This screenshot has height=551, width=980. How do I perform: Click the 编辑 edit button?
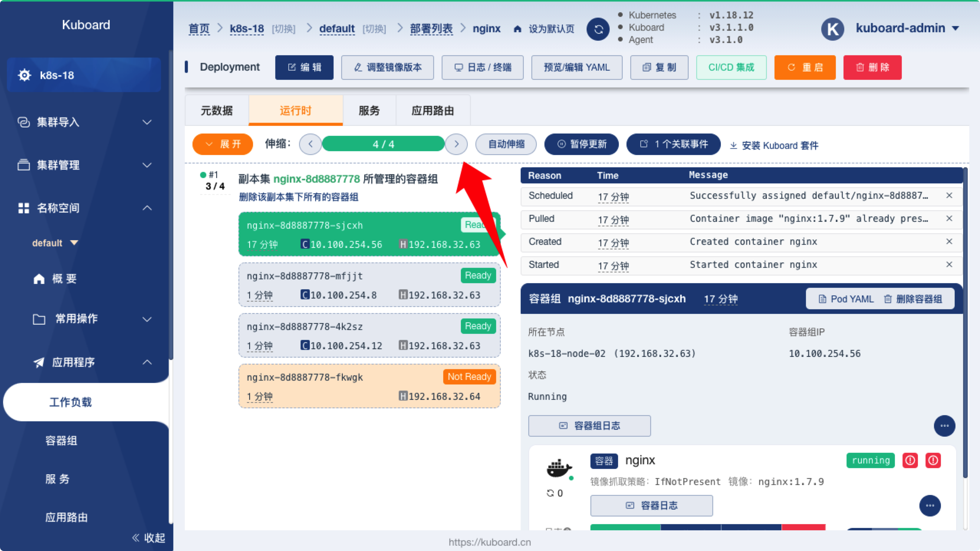coord(304,68)
